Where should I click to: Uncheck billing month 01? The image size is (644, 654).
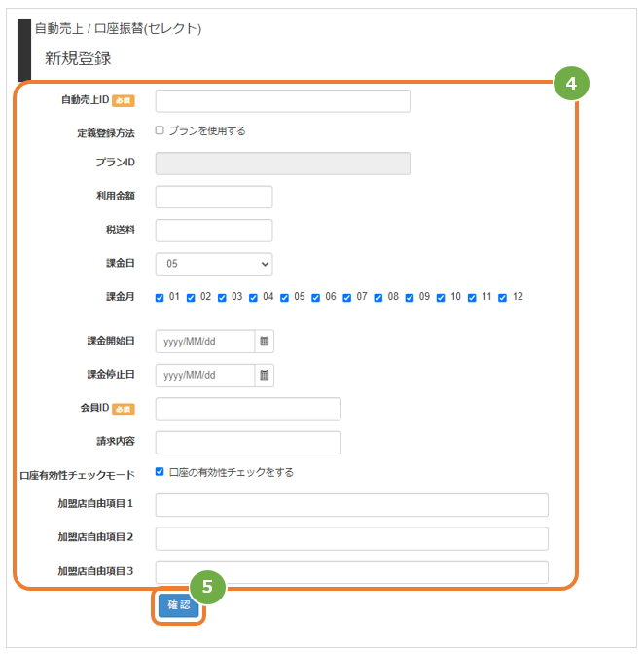coord(160,298)
